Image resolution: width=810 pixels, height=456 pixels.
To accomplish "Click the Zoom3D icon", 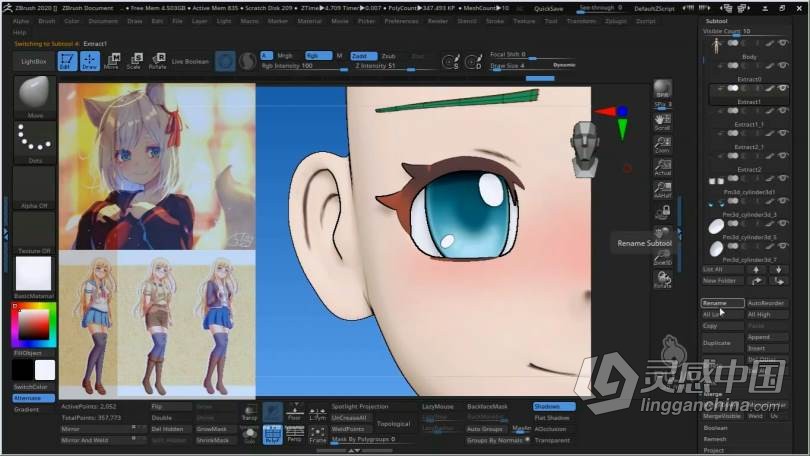I will [x=663, y=257].
